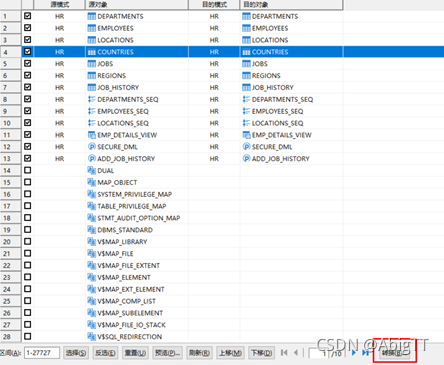Uncheck the COUNTRIES row 4 checkbox
The image size is (444, 365).
pyautogui.click(x=28, y=51)
